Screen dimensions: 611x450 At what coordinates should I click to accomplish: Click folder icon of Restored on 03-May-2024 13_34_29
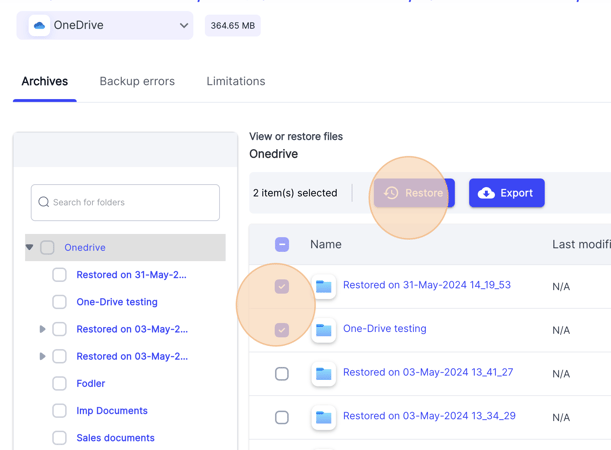click(323, 418)
